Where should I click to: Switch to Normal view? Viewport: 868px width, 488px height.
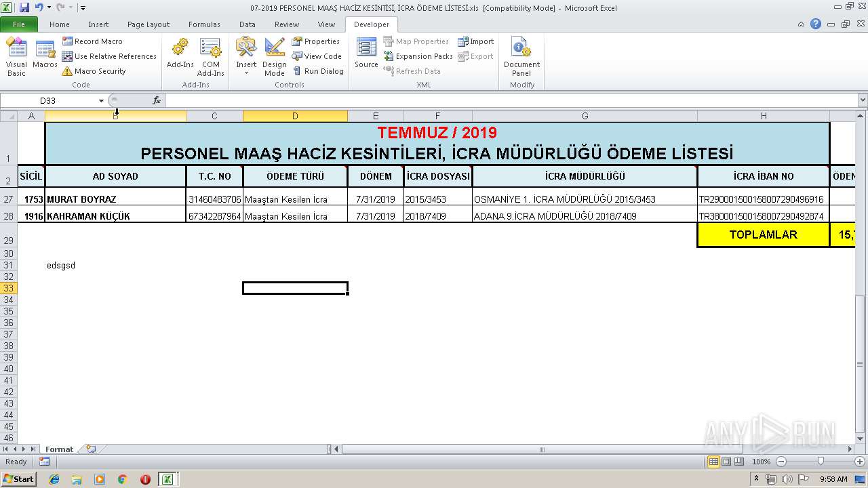click(x=713, y=462)
